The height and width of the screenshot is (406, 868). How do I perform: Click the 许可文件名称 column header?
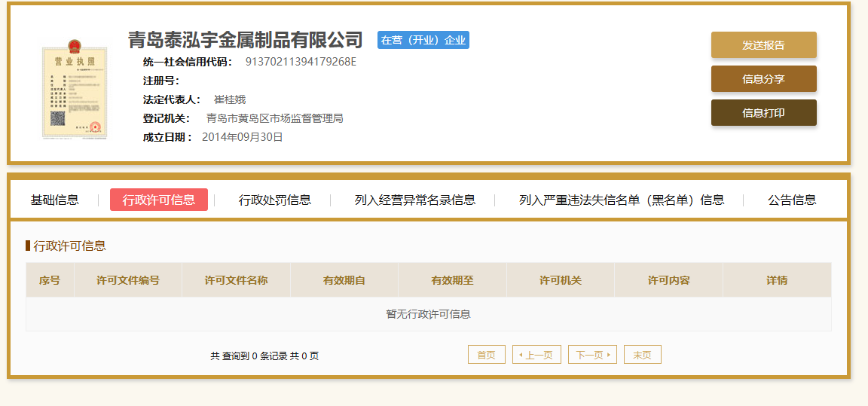pos(237,280)
